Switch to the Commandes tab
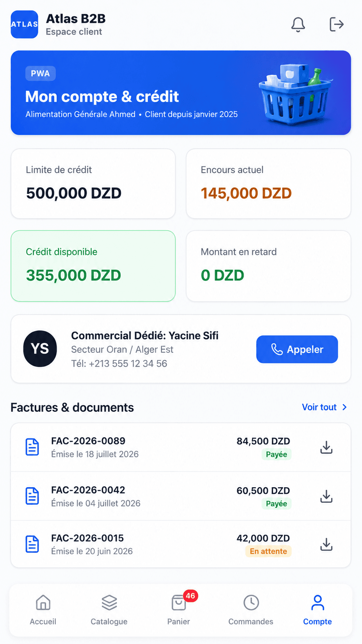The width and height of the screenshot is (362, 644). pyautogui.click(x=251, y=610)
